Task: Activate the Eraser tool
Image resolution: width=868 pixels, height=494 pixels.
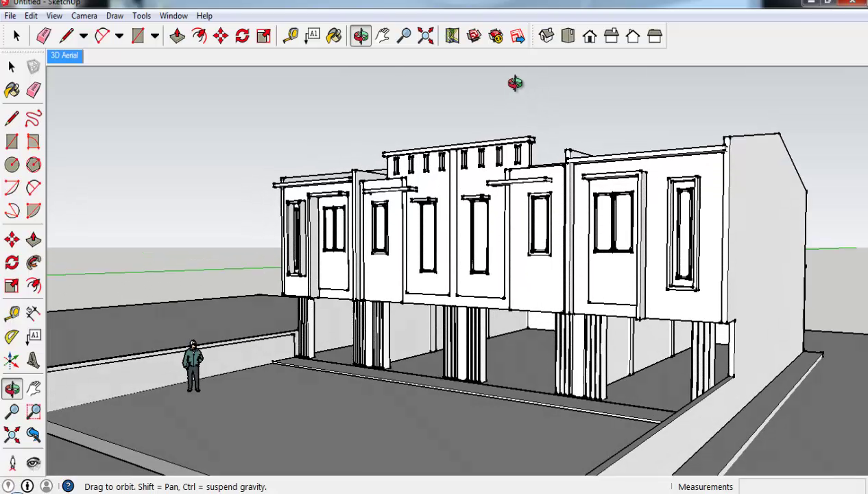Action: 43,36
